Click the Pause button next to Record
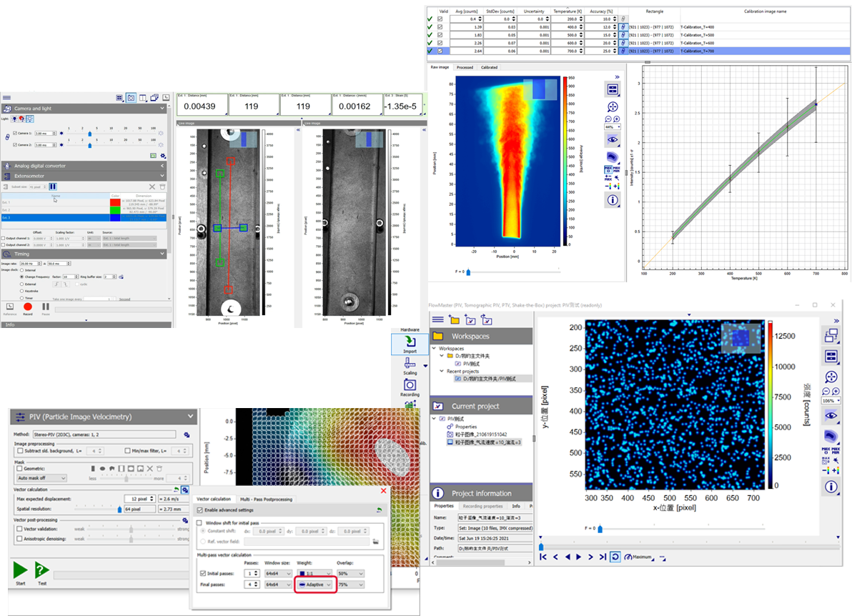Viewport: 857px width, 616px height. pos(46,306)
